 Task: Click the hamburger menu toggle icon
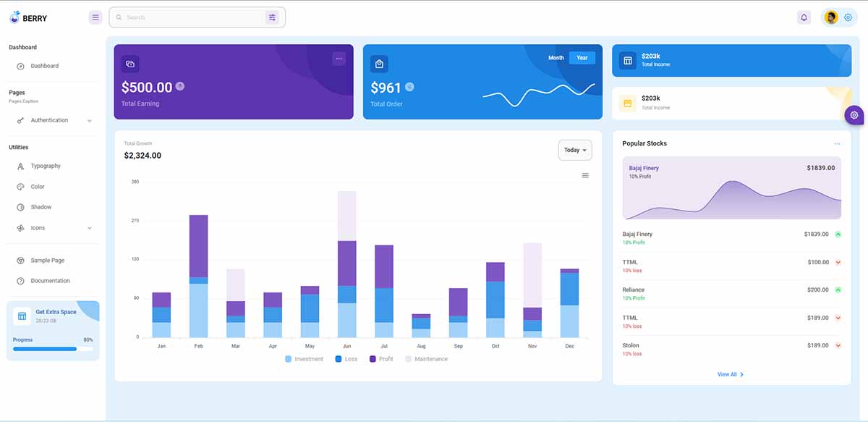click(x=95, y=17)
